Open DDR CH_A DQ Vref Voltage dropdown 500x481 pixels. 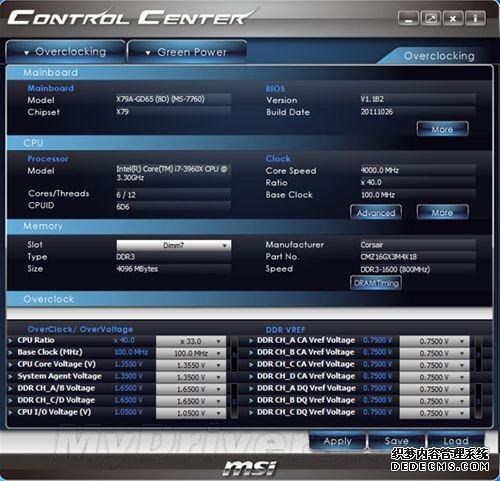434,389
